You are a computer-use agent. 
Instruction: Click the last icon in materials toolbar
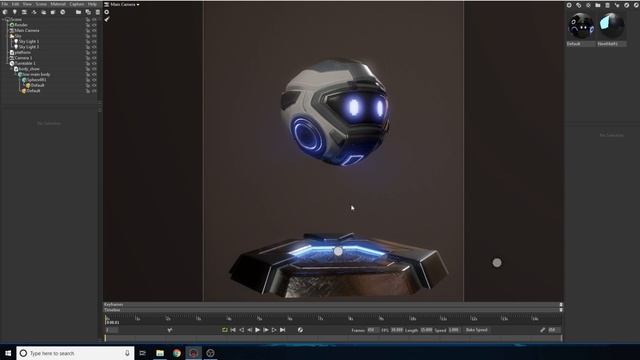click(x=636, y=5)
